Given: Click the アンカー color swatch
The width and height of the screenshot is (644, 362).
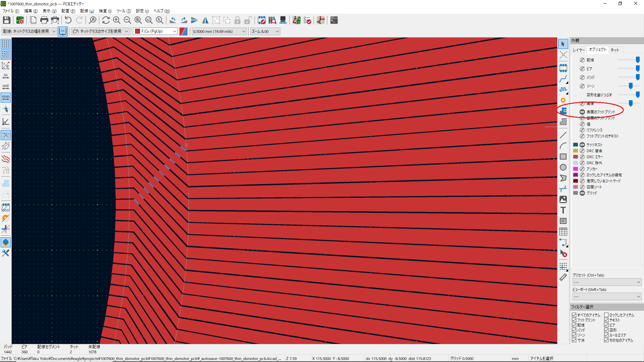Looking at the screenshot, I should click(576, 169).
